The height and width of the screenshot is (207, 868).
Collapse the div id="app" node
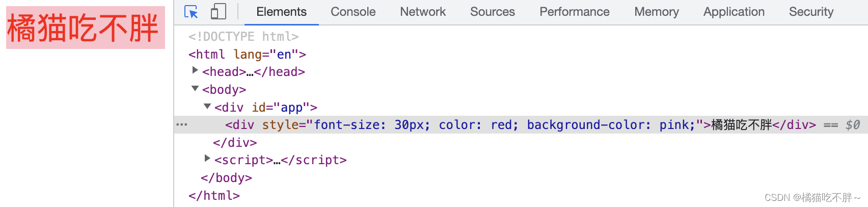tap(207, 107)
